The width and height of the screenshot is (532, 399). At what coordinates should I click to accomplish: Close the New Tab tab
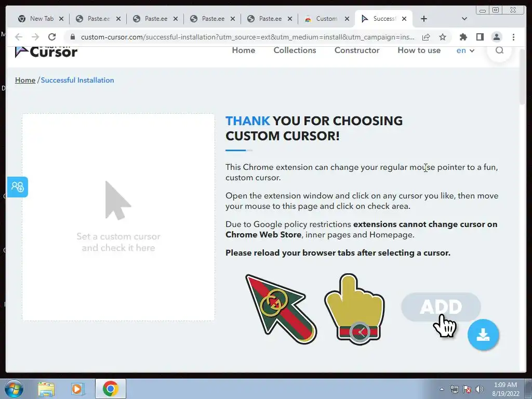61,19
